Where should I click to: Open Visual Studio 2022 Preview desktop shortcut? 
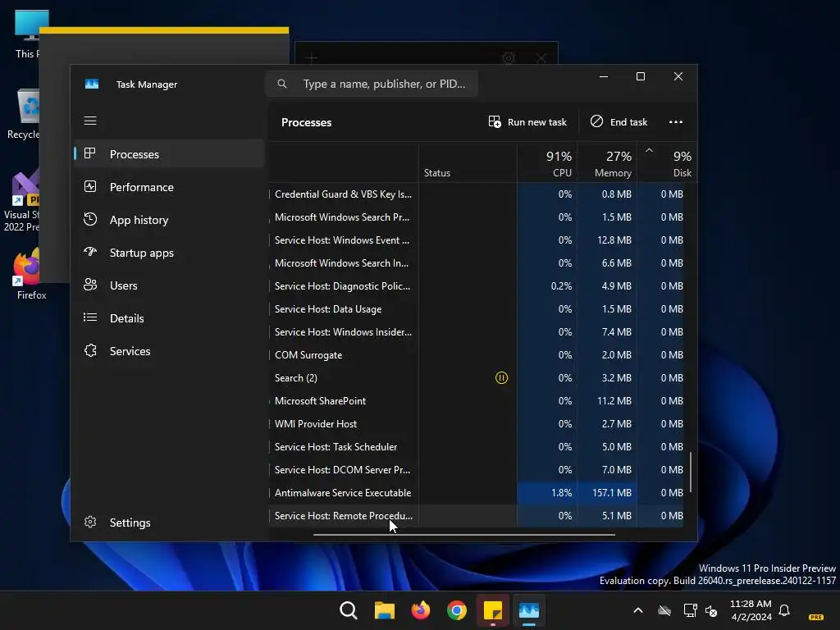click(21, 202)
